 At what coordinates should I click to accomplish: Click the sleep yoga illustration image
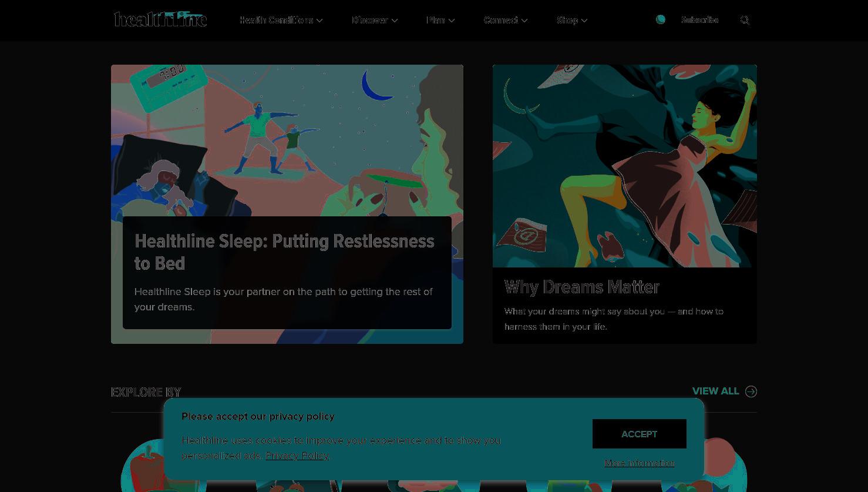(x=287, y=140)
